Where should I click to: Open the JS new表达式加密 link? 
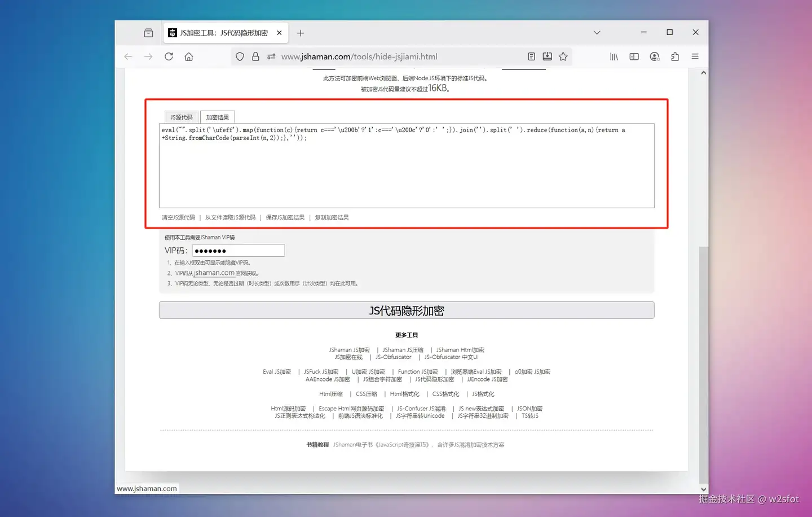[481, 409]
